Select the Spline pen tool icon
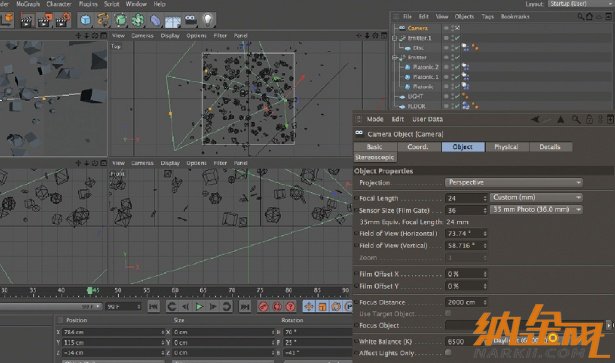 [x=103, y=20]
